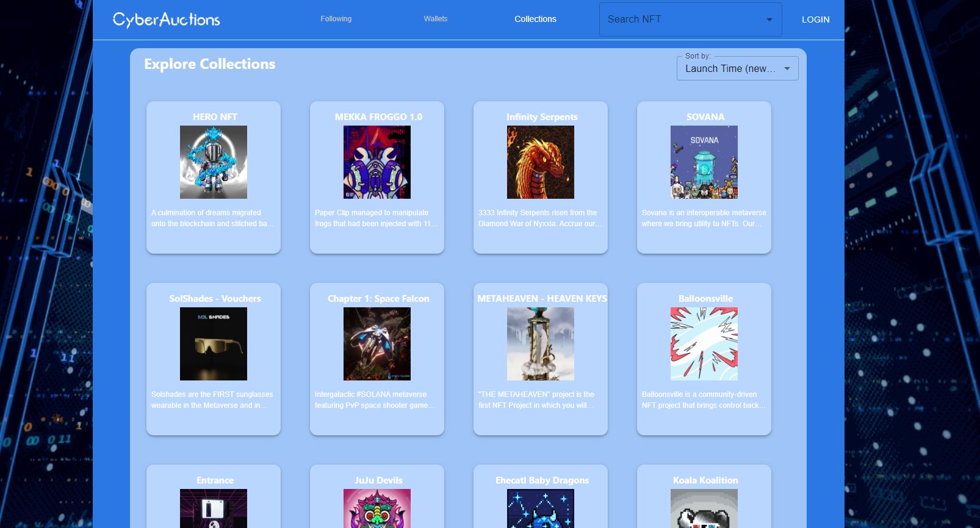This screenshot has width=980, height=528.
Task: Open the METAHEAVEN Heaven Keys image
Action: 541,344
